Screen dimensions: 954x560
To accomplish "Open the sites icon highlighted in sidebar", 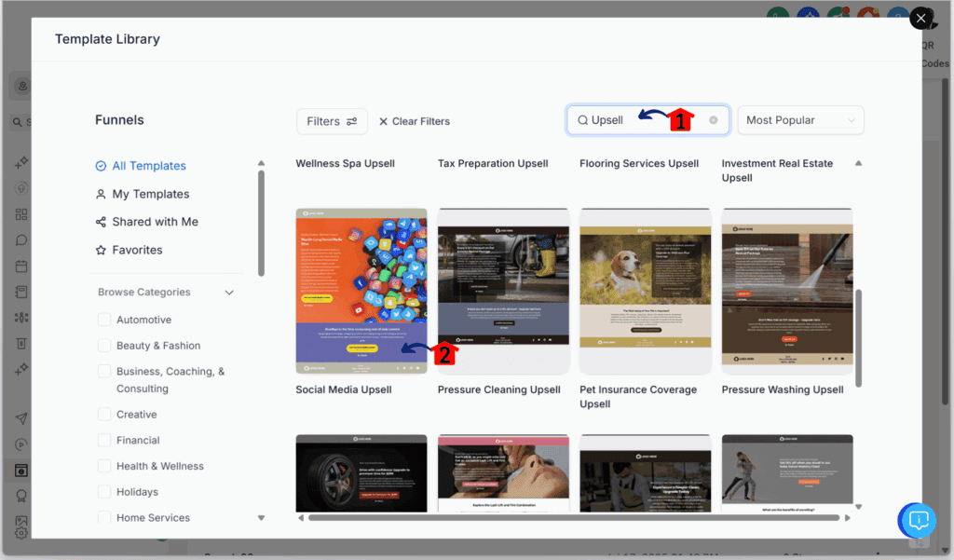I will pyautogui.click(x=21, y=471).
